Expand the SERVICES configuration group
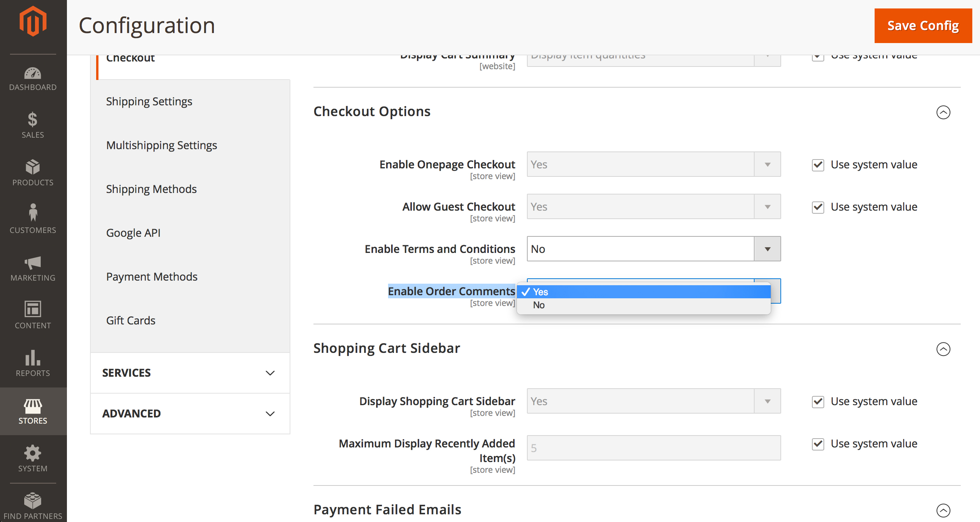 (190, 373)
